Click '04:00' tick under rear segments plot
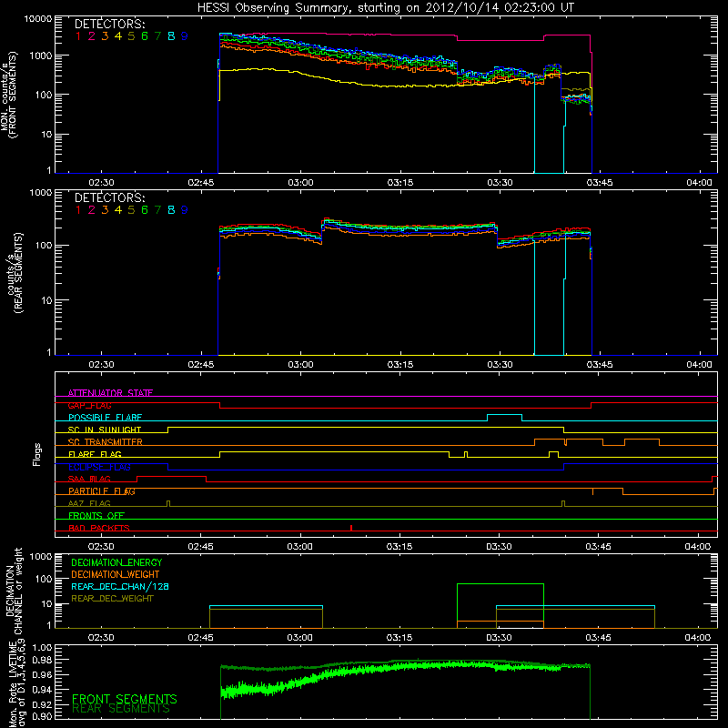 pyautogui.click(x=699, y=365)
